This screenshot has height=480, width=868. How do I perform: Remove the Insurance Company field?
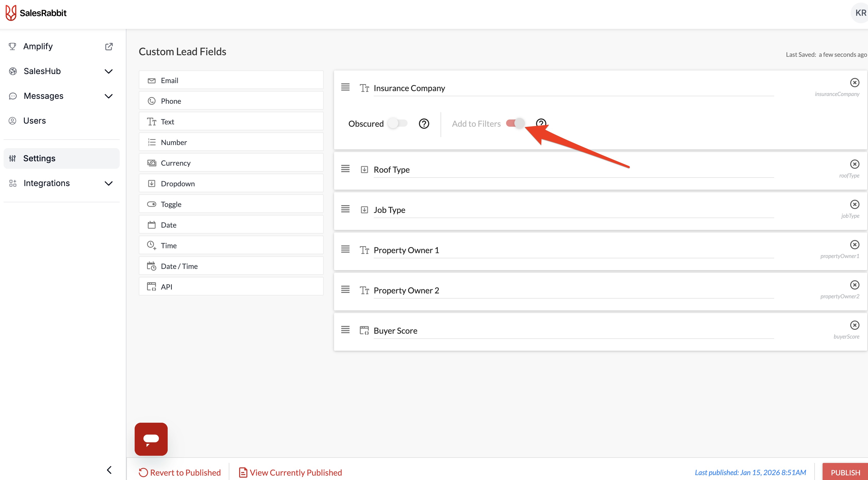coord(854,83)
